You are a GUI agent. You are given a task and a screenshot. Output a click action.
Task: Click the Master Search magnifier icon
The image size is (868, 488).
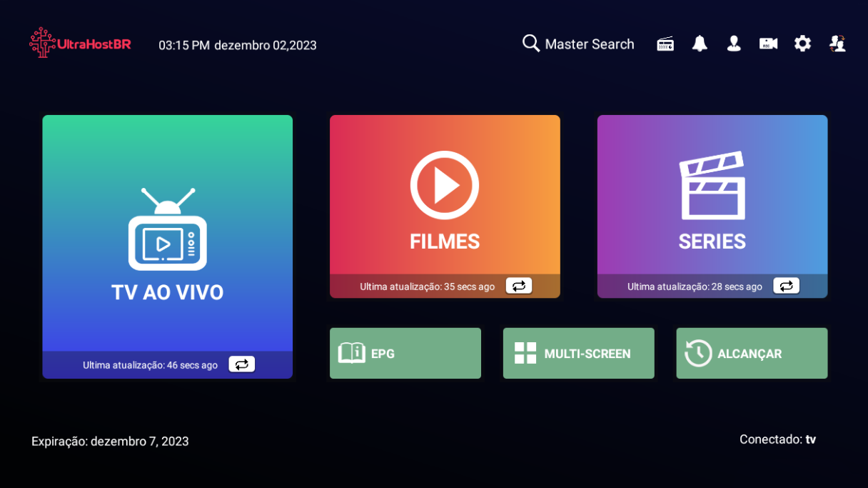pyautogui.click(x=531, y=44)
